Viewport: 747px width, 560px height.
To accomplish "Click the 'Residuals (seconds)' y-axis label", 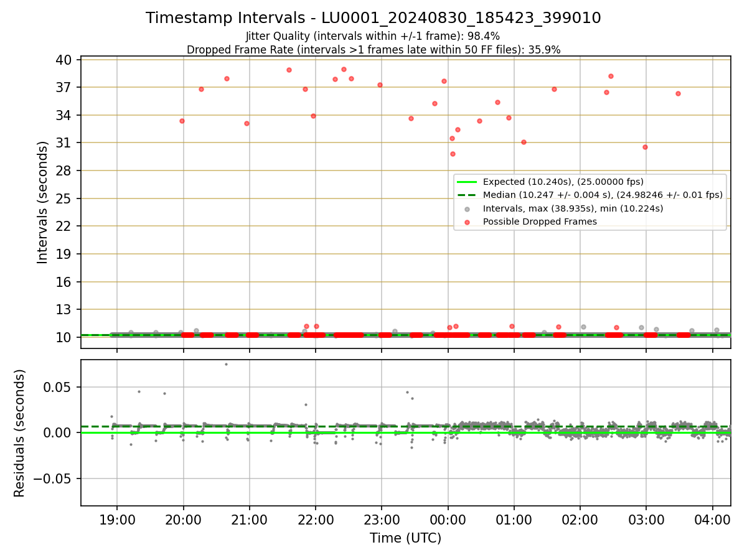I will pyautogui.click(x=20, y=433).
